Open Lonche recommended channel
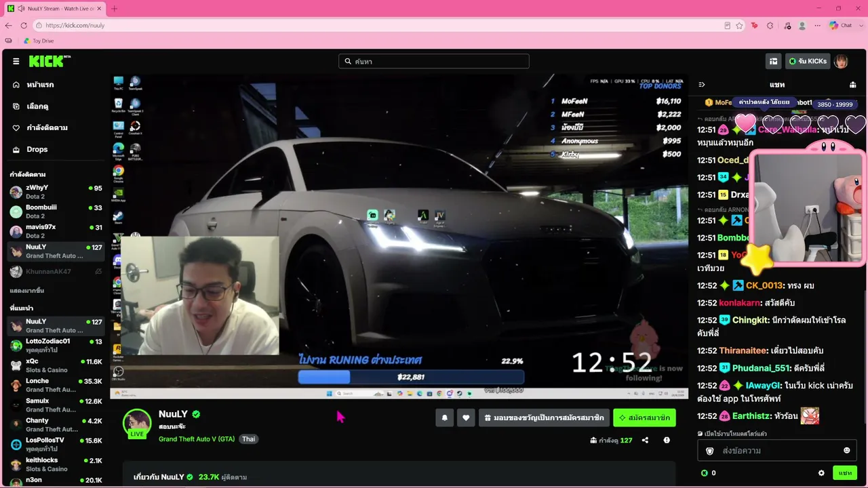The height and width of the screenshot is (488, 868). 56,385
